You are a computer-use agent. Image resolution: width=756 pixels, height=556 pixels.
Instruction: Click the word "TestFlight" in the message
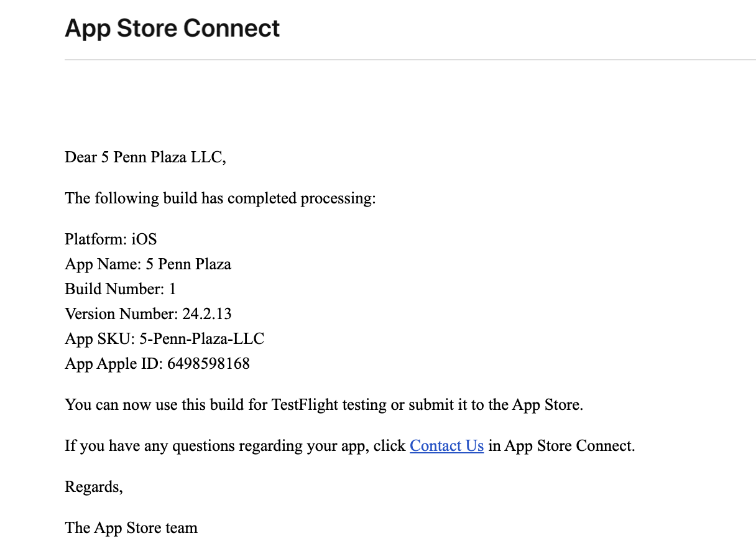pos(305,405)
